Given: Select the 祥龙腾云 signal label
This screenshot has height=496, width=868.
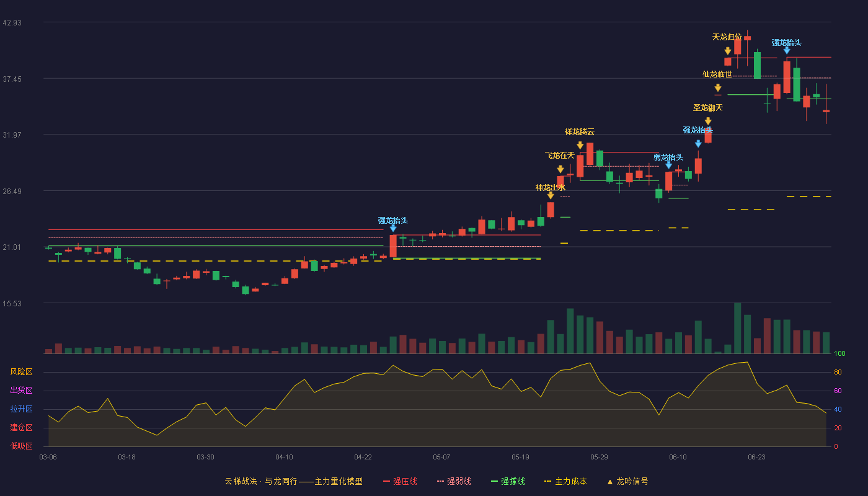Looking at the screenshot, I should (580, 131).
